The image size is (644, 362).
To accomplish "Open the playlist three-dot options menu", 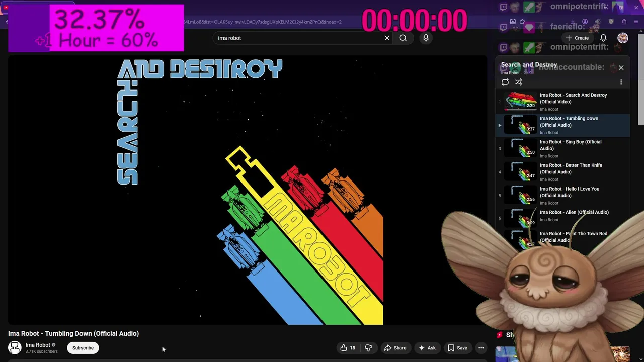I will click(x=621, y=82).
